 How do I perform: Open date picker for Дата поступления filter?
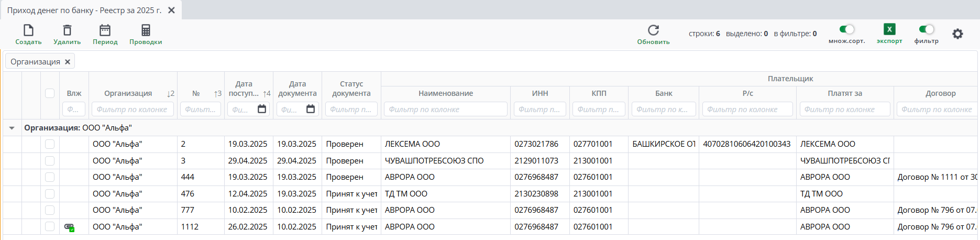tap(262, 109)
